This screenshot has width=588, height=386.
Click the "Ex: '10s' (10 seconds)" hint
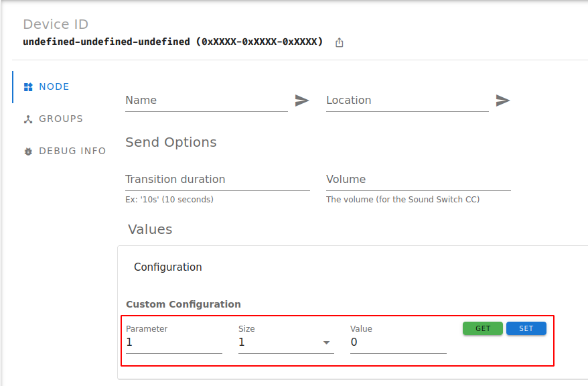click(x=169, y=200)
